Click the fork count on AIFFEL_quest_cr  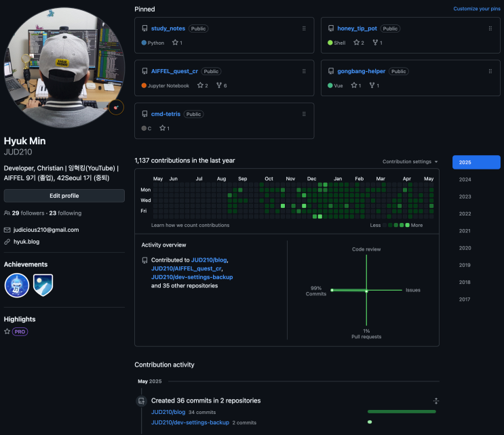pyautogui.click(x=221, y=85)
